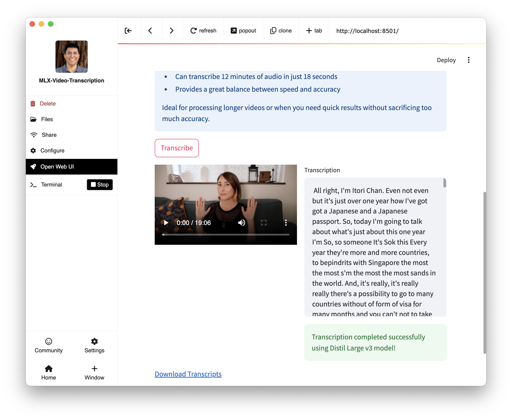This screenshot has height=420, width=512.
Task: Click the video progress bar
Action: click(x=226, y=234)
